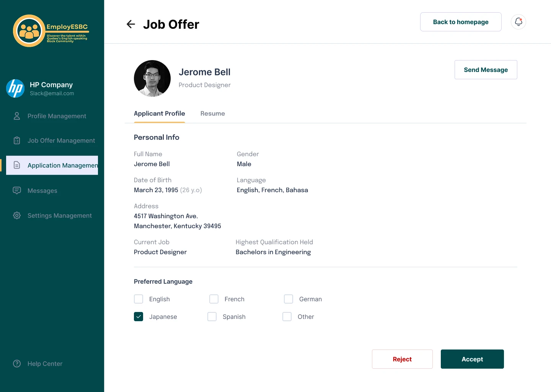Open the notification bell
The width and height of the screenshot is (551, 392).
point(518,22)
